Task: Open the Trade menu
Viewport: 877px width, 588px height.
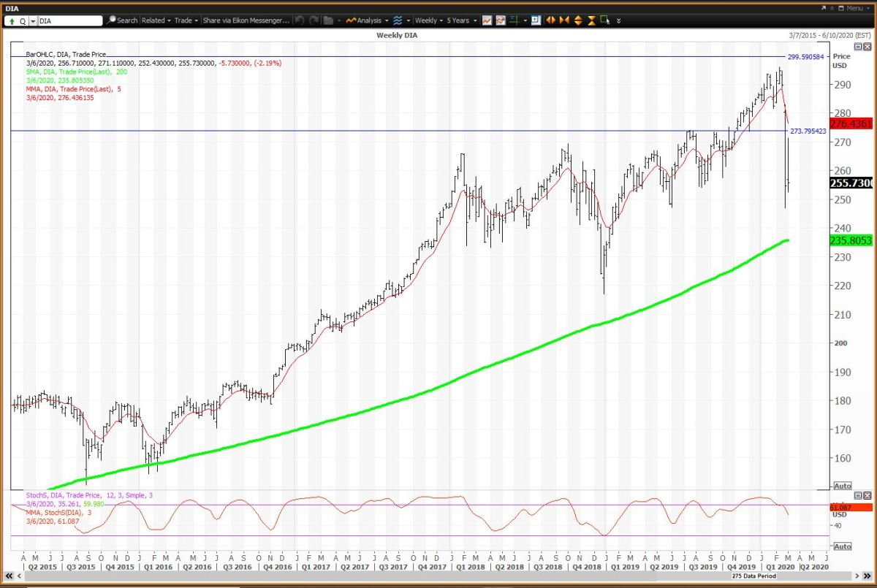Action: click(186, 20)
